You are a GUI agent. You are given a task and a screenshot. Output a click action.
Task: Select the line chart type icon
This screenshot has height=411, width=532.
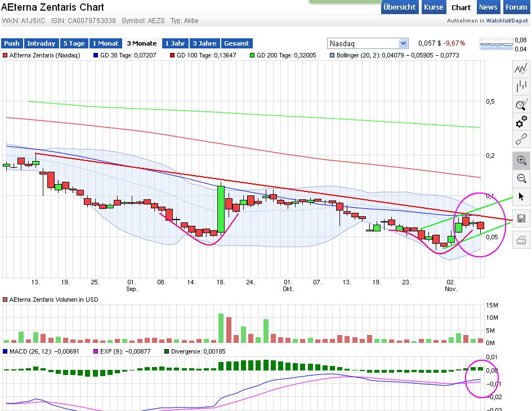coord(521,70)
